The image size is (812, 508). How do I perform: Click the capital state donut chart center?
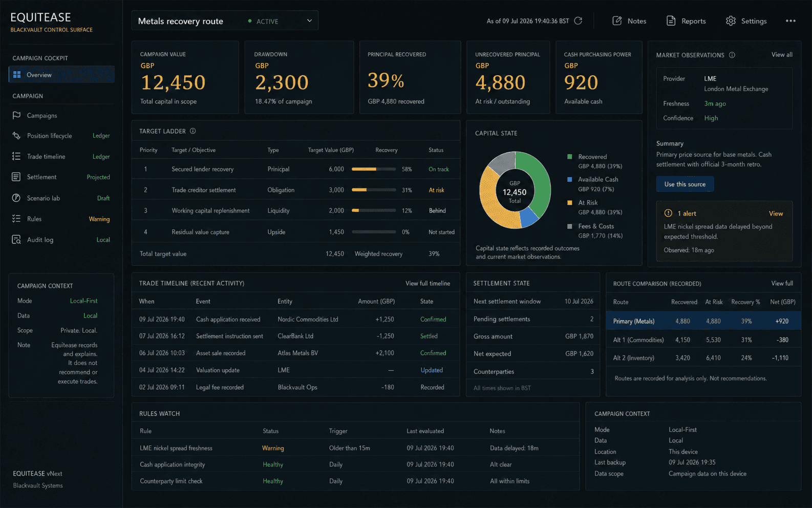[x=515, y=192]
